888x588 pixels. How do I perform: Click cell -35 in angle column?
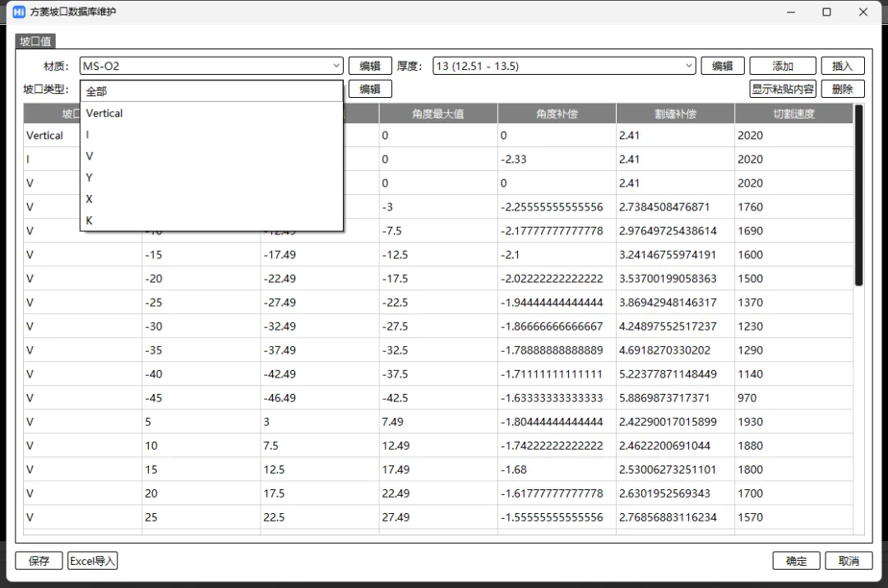201,350
